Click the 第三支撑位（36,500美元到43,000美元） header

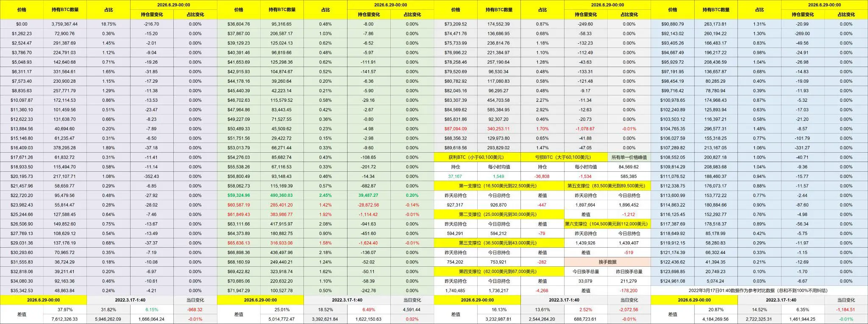[x=499, y=243]
